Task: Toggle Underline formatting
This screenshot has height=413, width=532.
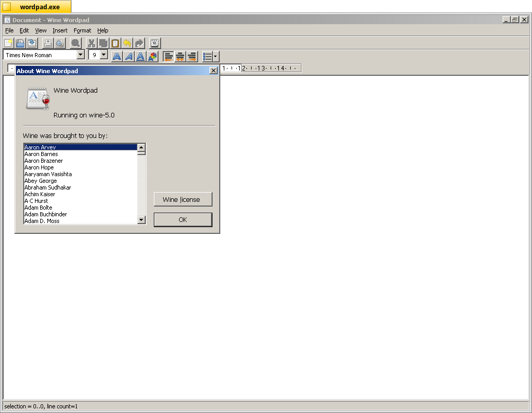Action: pos(140,56)
